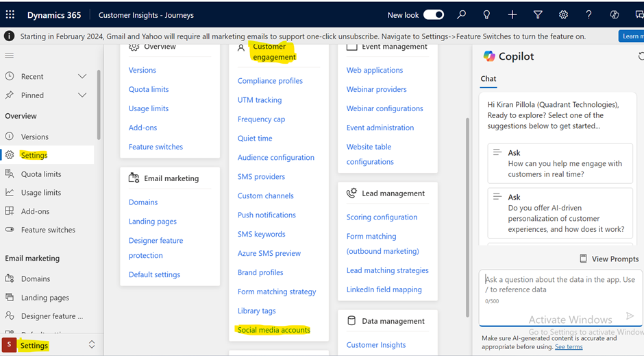
Task: Click the Copilot logo in the side pane
Action: point(489,56)
